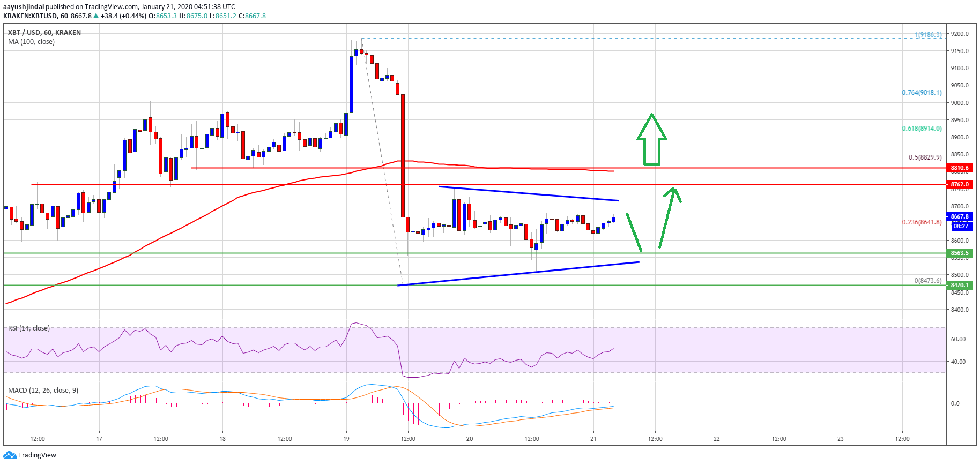Click the L:8651.2 low value

223,16
